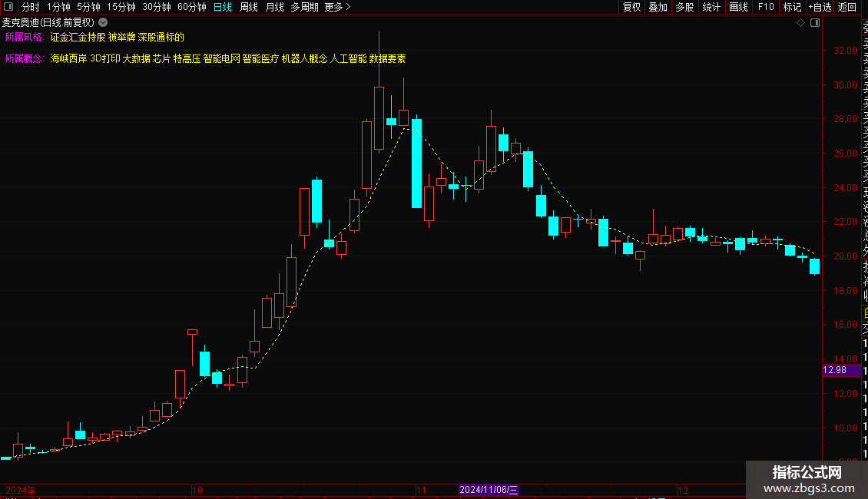Image resolution: width=868 pixels, height=499 pixels.
Task: Click the 证金汇金持股 style tag
Action: [x=78, y=37]
